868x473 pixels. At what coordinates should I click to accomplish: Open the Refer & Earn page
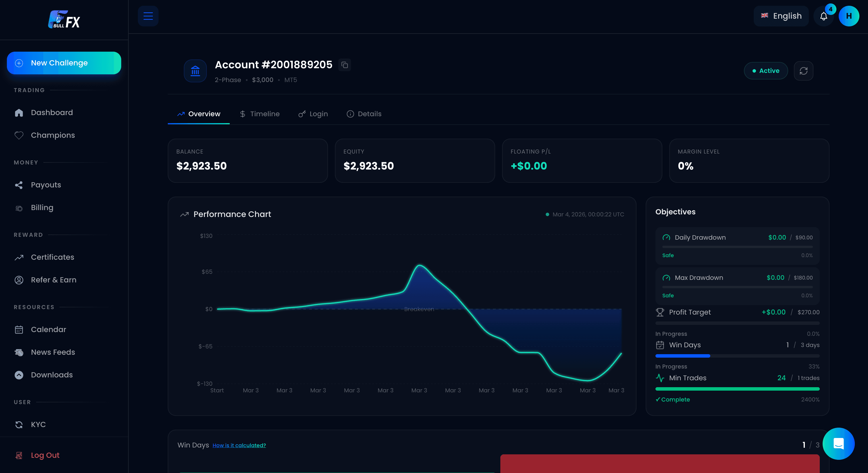pyautogui.click(x=54, y=280)
